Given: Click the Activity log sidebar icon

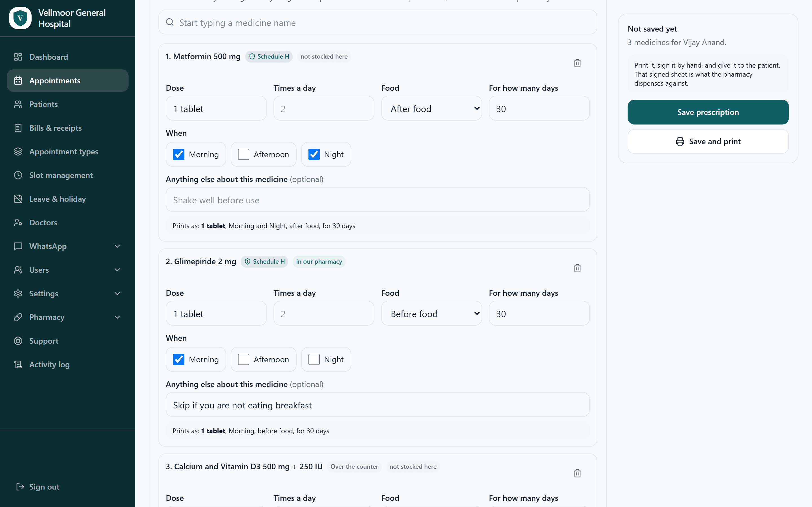Looking at the screenshot, I should (x=18, y=364).
